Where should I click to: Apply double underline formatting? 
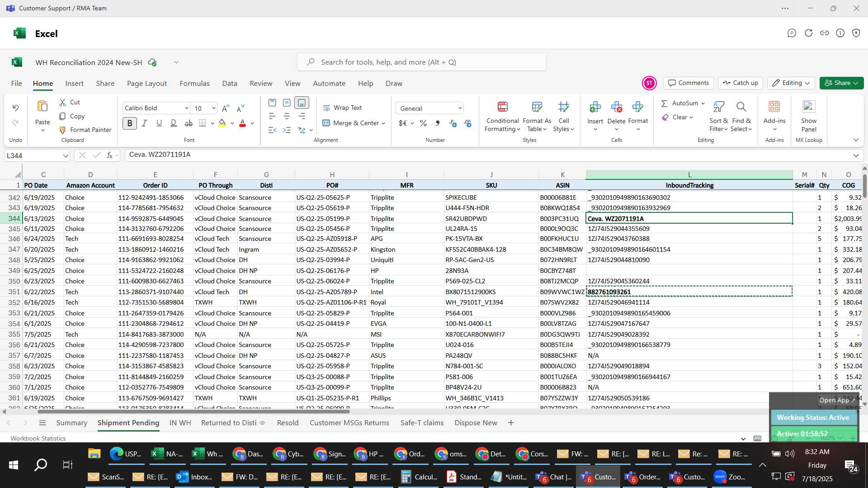click(174, 123)
